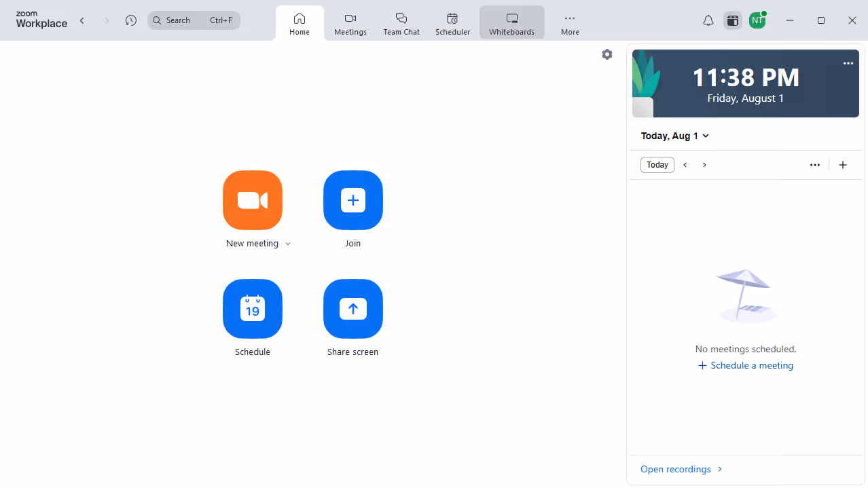Go to next day in calendar

[x=704, y=164]
